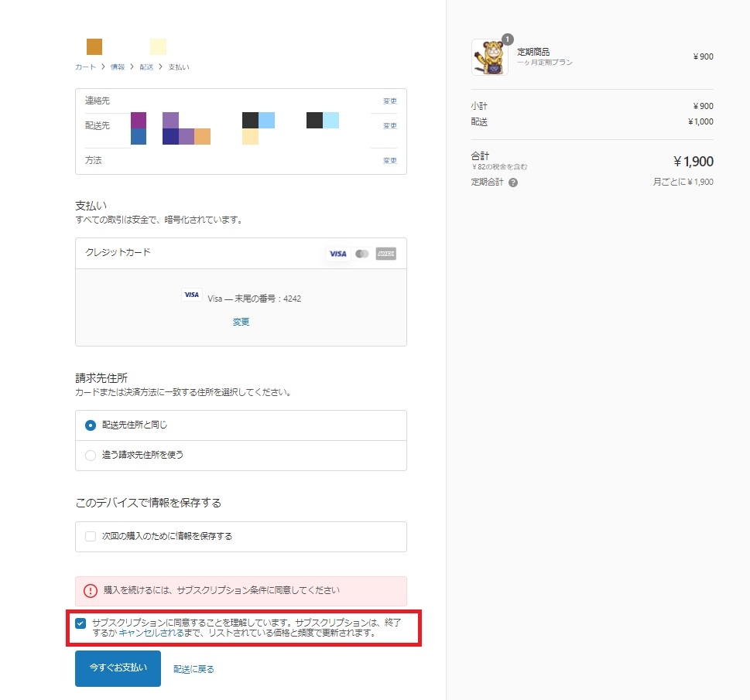Uncheck the subscription agreement checkbox
The width and height of the screenshot is (750, 700).
(80, 623)
